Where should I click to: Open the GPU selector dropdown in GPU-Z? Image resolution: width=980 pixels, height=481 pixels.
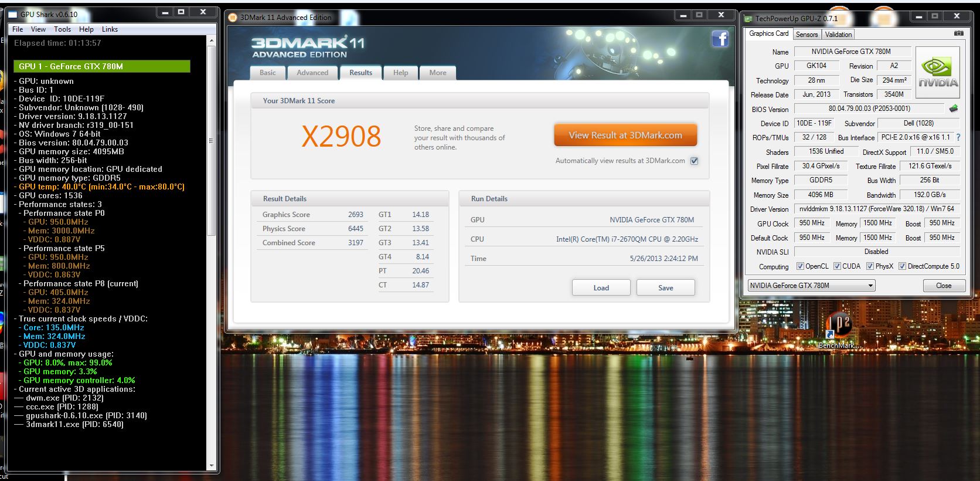pyautogui.click(x=811, y=286)
